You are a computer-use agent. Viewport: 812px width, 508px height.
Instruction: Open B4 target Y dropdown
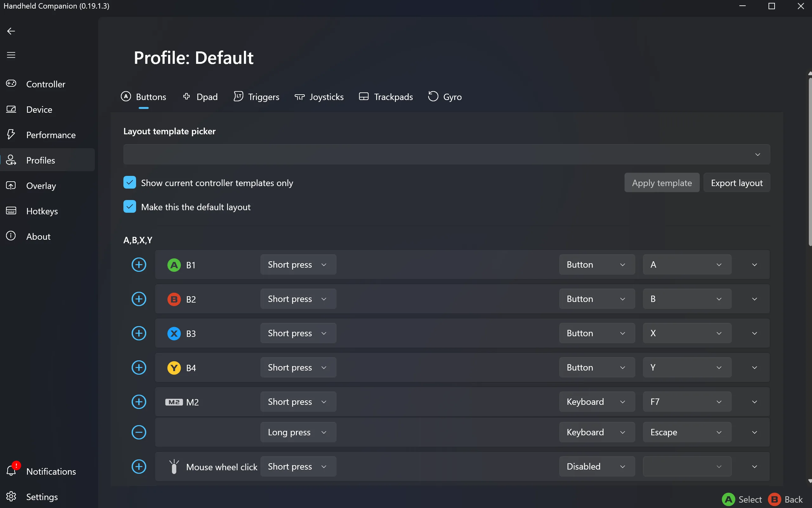pos(687,368)
